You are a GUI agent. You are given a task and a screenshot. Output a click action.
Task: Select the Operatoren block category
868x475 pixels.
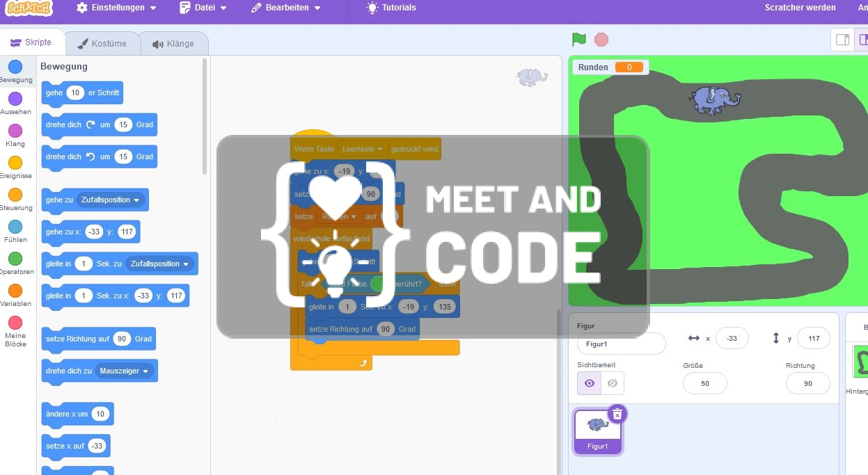[x=15, y=264]
